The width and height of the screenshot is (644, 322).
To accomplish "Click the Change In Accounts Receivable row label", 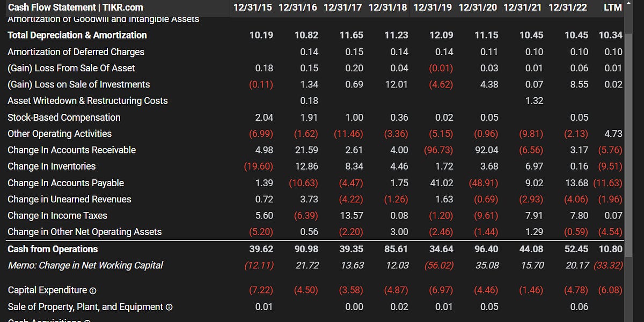I will coord(71,150).
